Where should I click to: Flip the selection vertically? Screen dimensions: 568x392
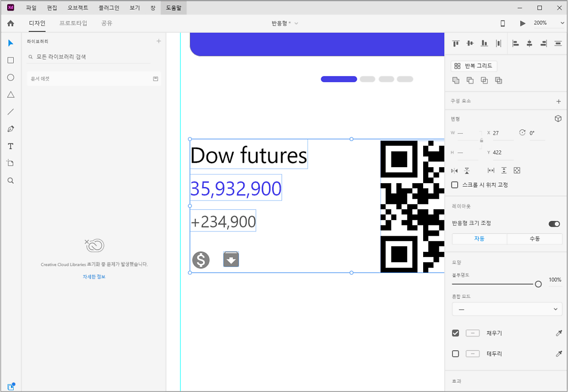467,170
